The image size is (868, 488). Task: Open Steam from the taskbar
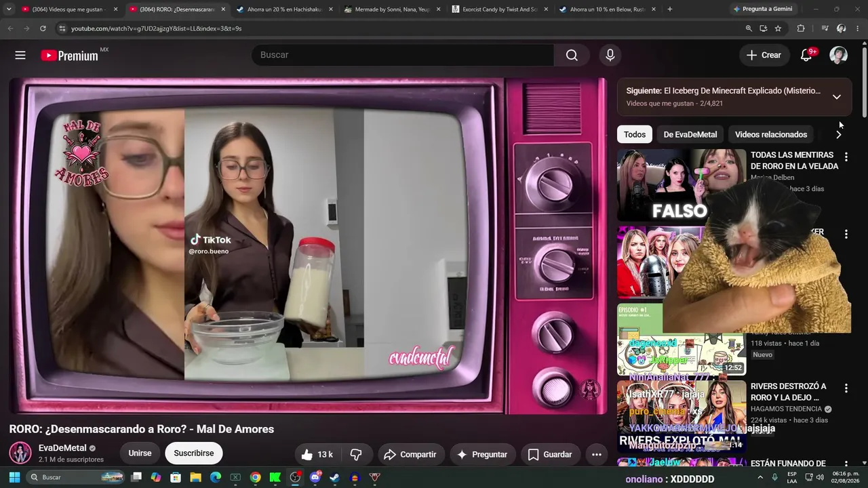point(334,477)
